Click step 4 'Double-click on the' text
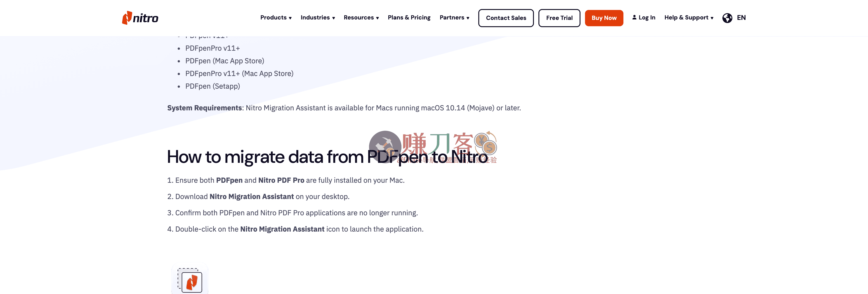The width and height of the screenshot is (868, 294). click(295, 229)
